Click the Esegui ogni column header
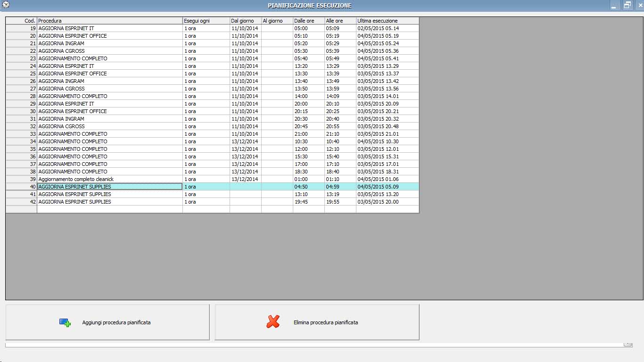Screen dimensions: 644x362 tap(206, 21)
